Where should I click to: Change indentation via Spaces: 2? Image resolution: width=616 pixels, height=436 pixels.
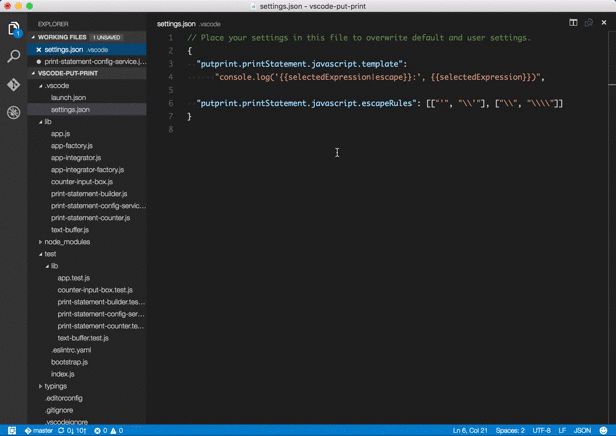click(x=510, y=431)
